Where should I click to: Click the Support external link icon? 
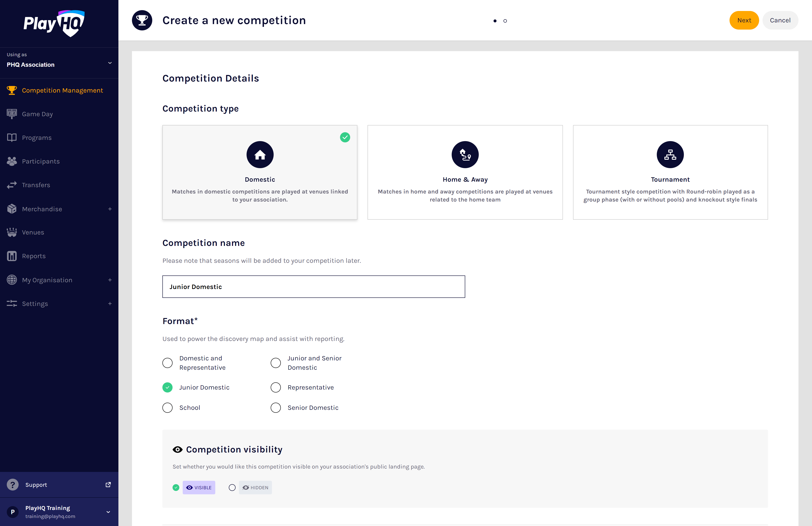(108, 484)
